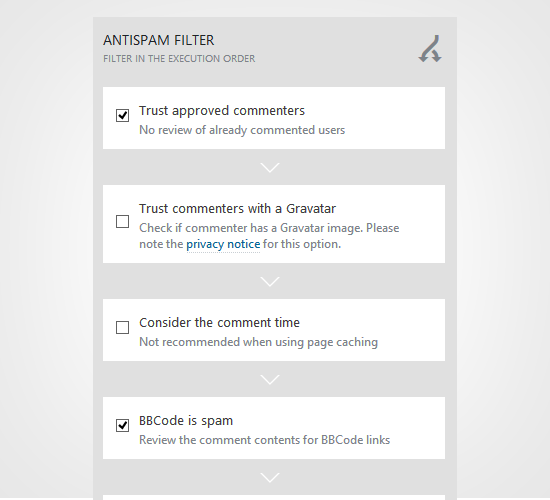The image size is (550, 500).
Task: Click the chevron below the Gravatar card
Action: pyautogui.click(x=270, y=281)
